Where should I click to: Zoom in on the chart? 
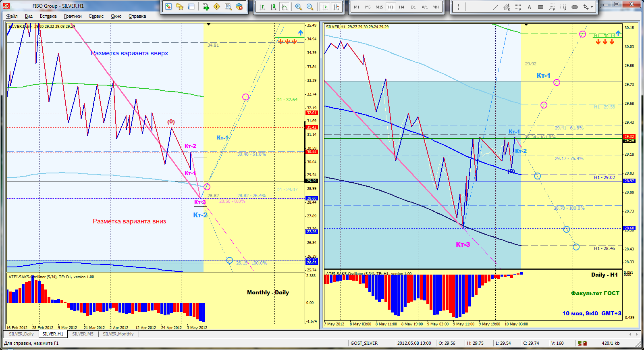pyautogui.click(x=299, y=7)
